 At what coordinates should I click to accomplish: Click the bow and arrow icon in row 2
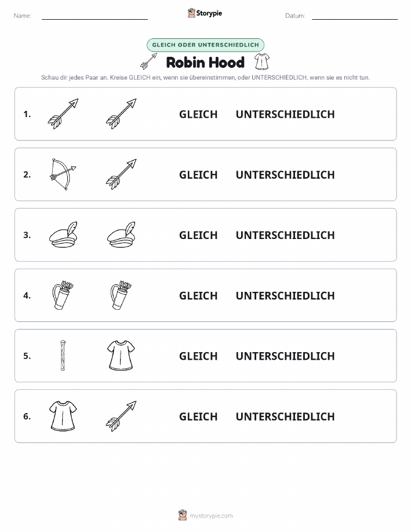(x=63, y=175)
